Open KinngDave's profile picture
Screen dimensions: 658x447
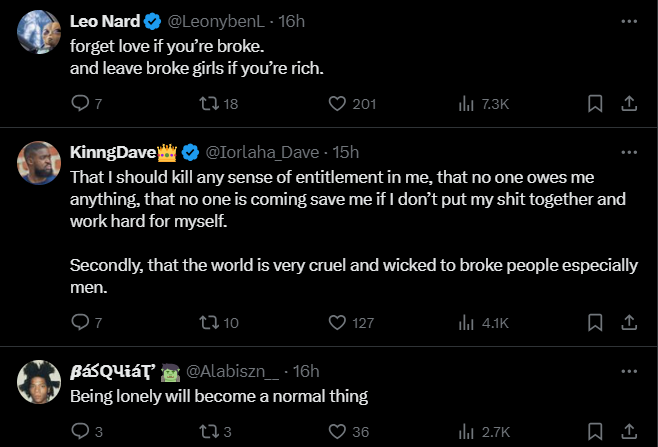[37, 163]
